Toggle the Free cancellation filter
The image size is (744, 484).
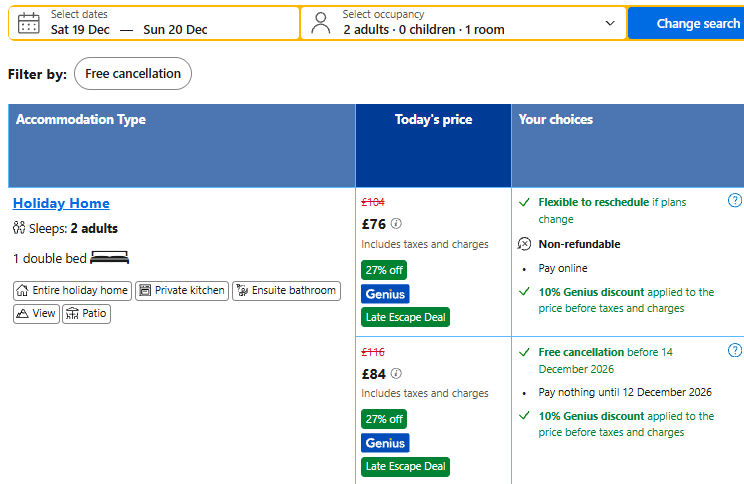133,74
